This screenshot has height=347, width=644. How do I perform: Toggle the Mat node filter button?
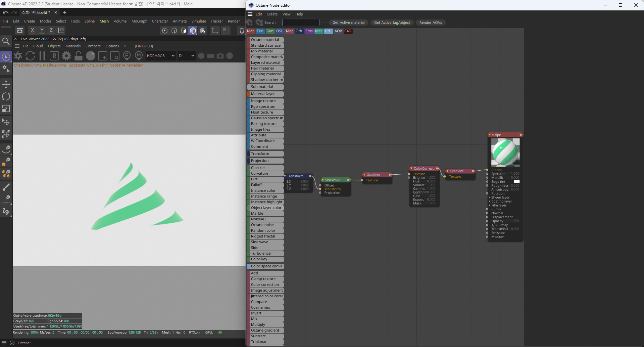point(250,31)
